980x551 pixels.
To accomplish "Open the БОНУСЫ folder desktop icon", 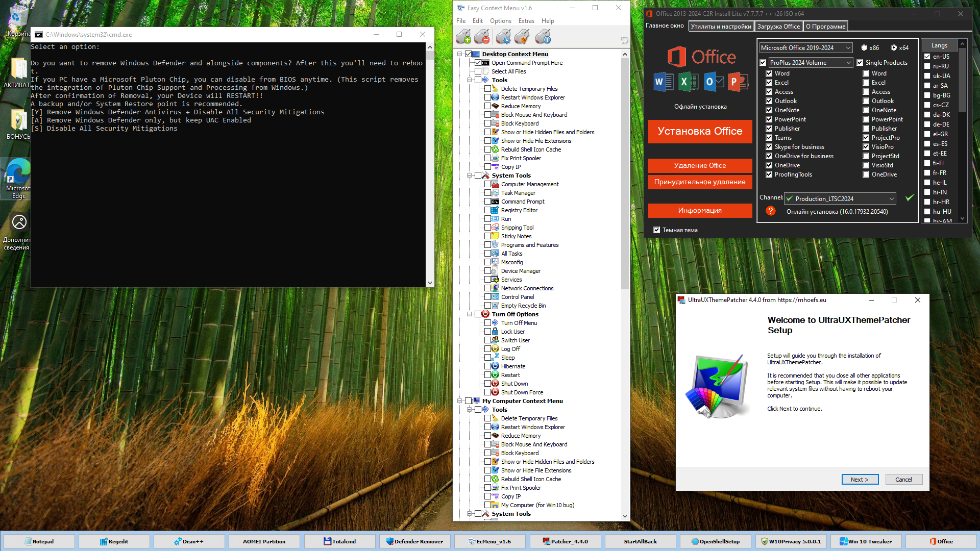I will pos(18,124).
